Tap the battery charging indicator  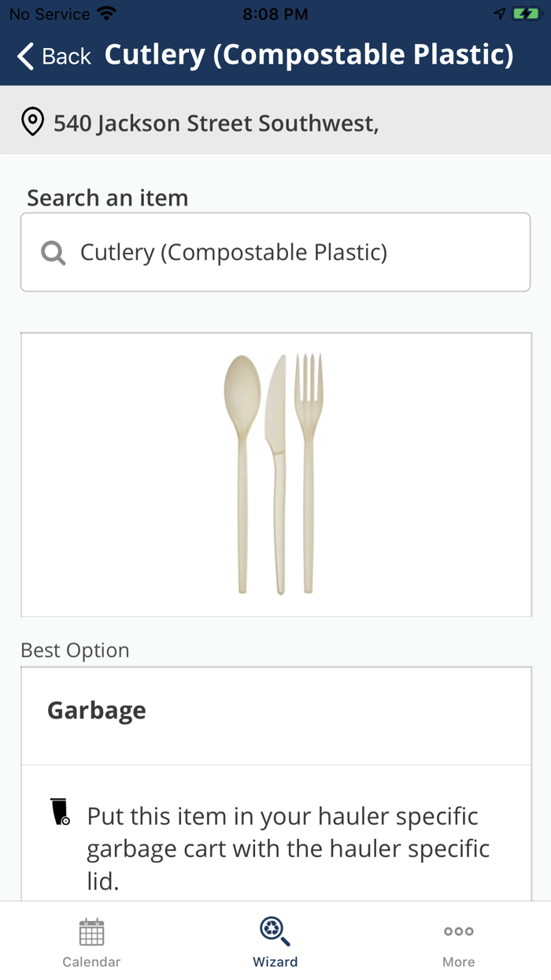(x=527, y=13)
